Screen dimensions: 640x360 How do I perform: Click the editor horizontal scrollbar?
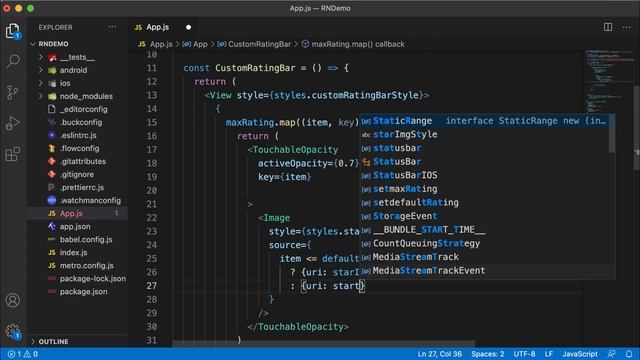click(324, 344)
